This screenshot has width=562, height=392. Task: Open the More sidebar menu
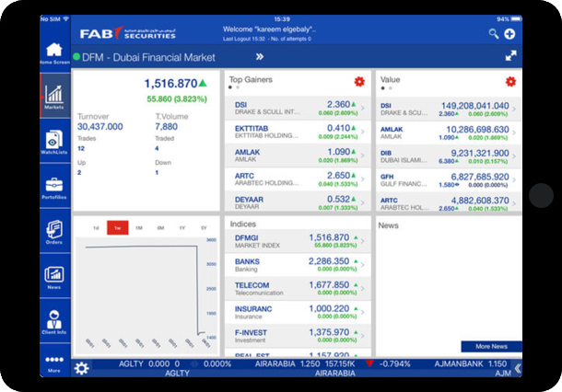point(54,363)
